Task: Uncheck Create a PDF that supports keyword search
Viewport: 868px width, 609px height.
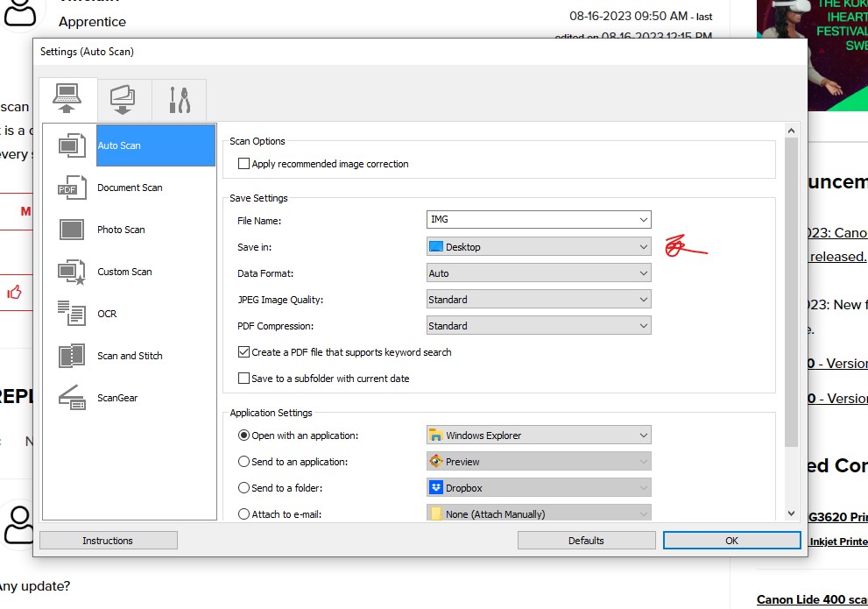Action: (243, 352)
